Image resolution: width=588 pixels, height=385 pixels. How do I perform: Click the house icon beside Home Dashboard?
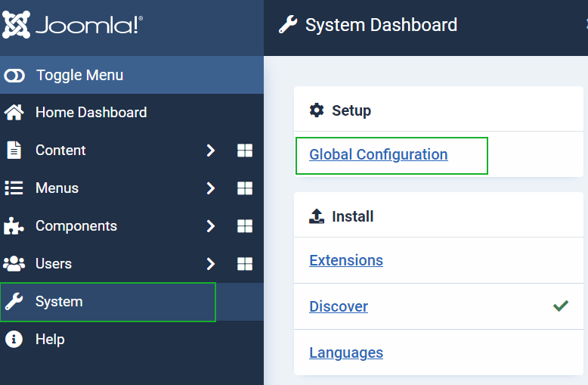point(14,112)
